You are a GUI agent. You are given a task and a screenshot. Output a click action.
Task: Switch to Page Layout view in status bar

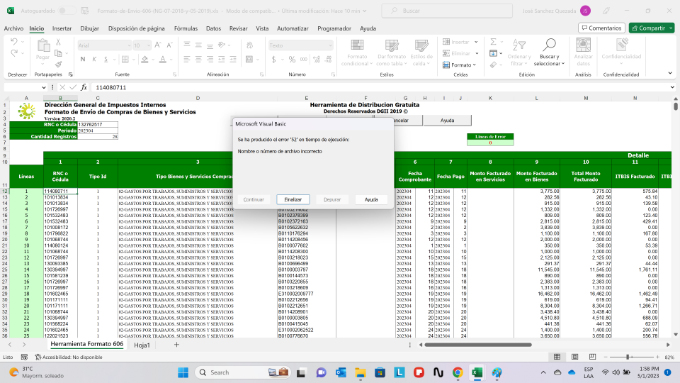(575, 357)
